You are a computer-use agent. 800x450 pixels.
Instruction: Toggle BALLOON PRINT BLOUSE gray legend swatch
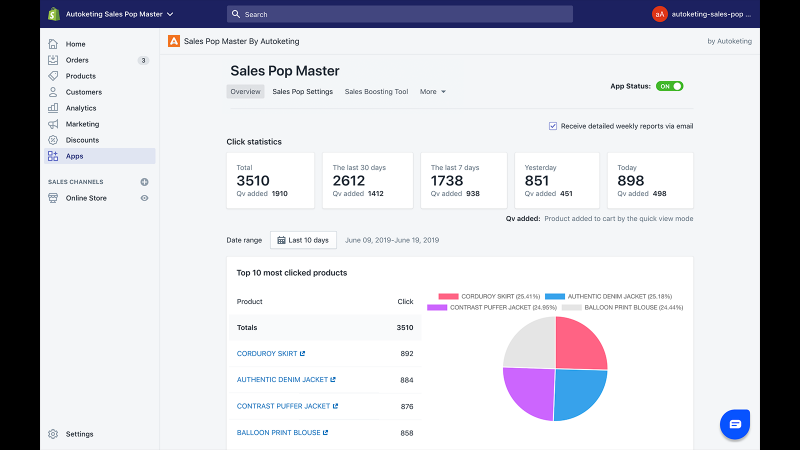click(x=572, y=308)
